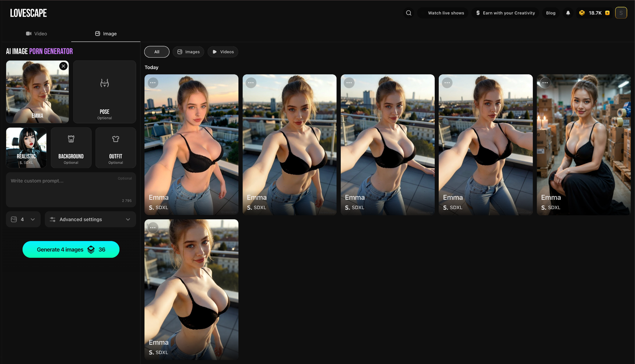This screenshot has height=364, width=635.
Task: Open Earn with your Creativity
Action: point(505,13)
